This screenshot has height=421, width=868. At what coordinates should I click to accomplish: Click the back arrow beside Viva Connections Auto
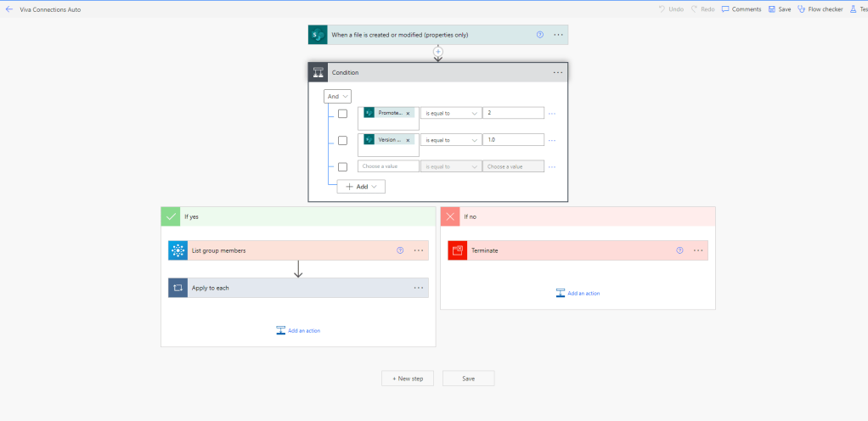8,8
